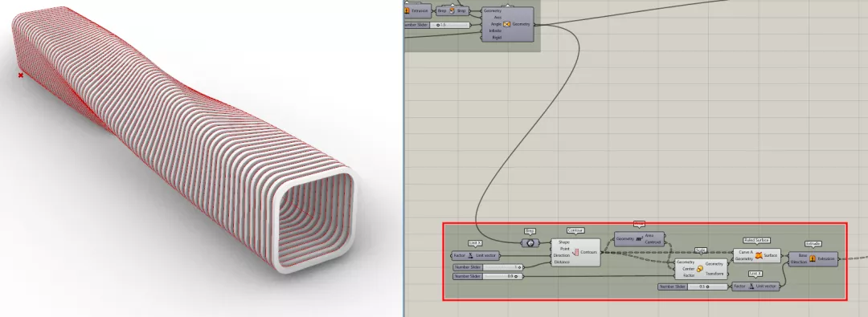Viewport: 868px width, 317px height.
Task: Click the Number Slider with value 0.9
Action: point(489,276)
